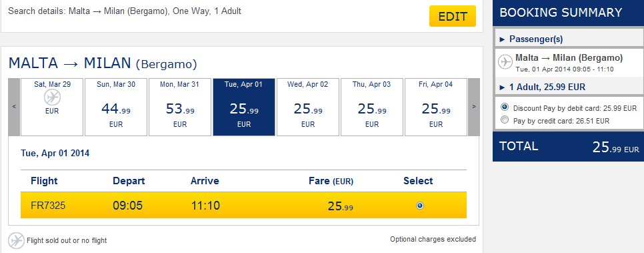Image resolution: width=644 pixels, height=253 pixels.
Task: Click the previous dates arrow in carousel
Action: point(14,107)
